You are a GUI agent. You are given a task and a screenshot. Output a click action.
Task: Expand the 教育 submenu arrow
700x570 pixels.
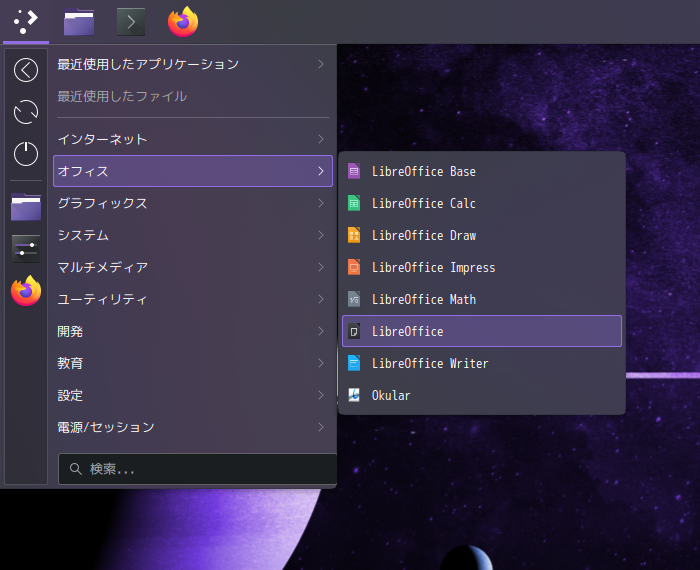coord(321,363)
